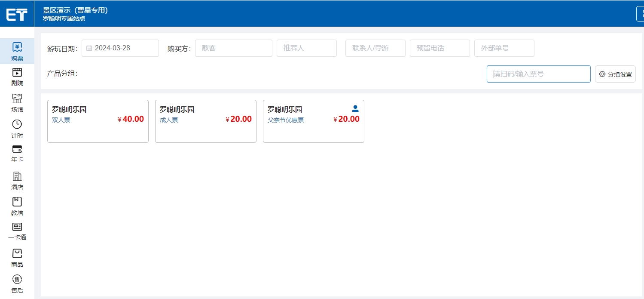The height and width of the screenshot is (299, 644).
Task: Focus the 请扫码/输入票号 input field
Action: (x=538, y=74)
